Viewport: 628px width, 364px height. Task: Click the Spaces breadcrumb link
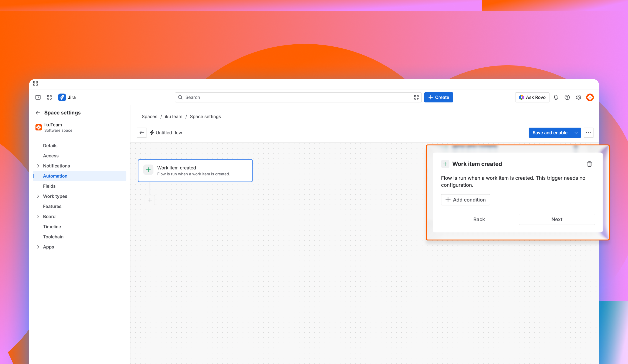point(149,117)
